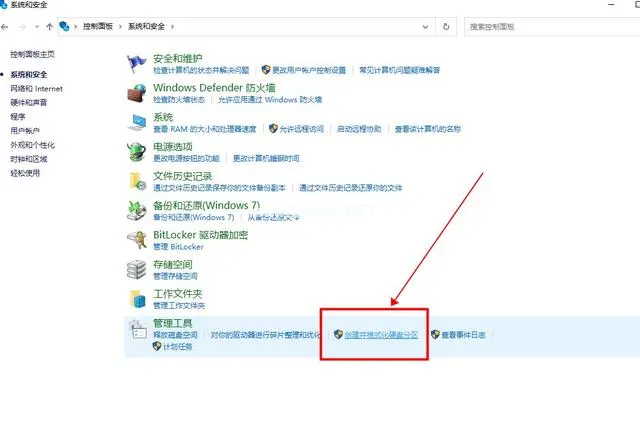Screen dimensions: 640x440
Task: Click the 存储空间 drives icon
Action: (137, 269)
